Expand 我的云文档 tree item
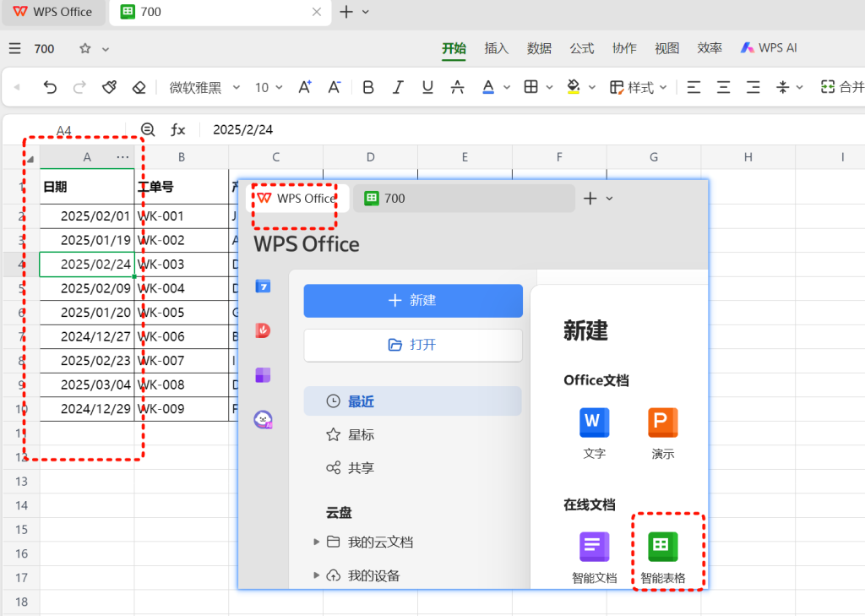 pos(316,542)
